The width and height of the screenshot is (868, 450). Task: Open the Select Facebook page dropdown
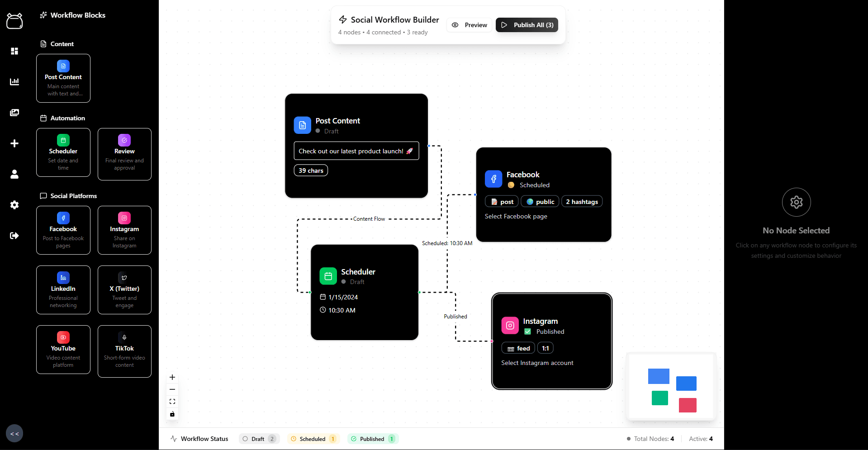point(516,216)
